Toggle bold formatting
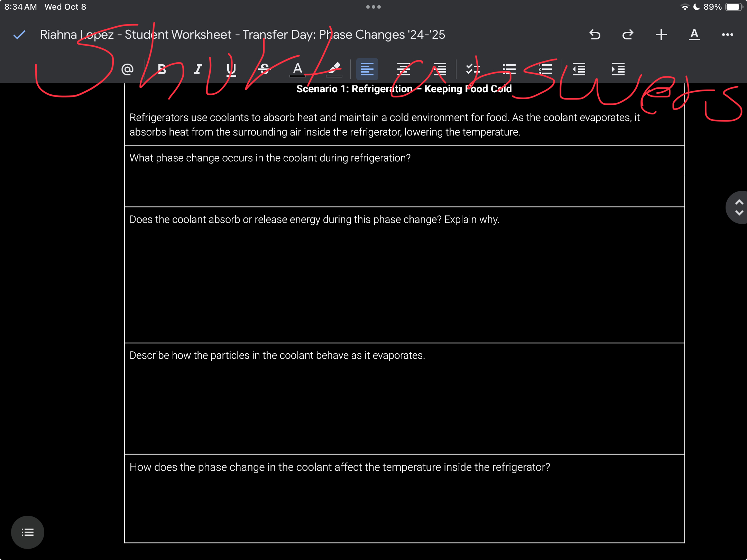 tap(162, 69)
